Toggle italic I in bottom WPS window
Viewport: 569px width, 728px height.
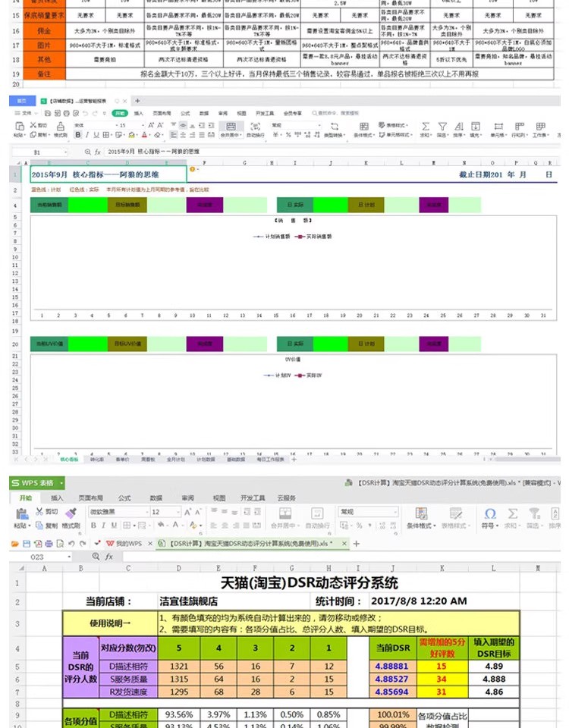coord(104,526)
